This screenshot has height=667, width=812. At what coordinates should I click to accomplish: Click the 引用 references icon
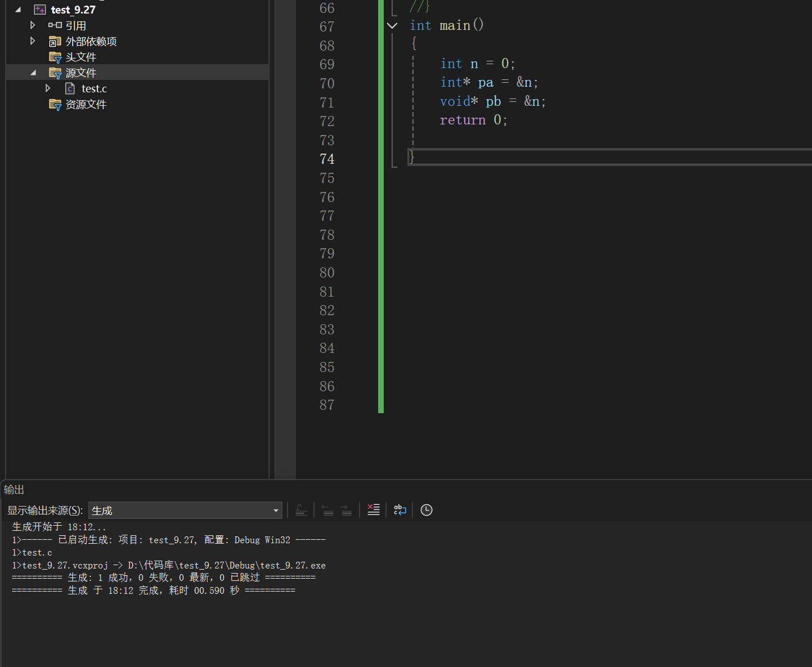(x=55, y=25)
